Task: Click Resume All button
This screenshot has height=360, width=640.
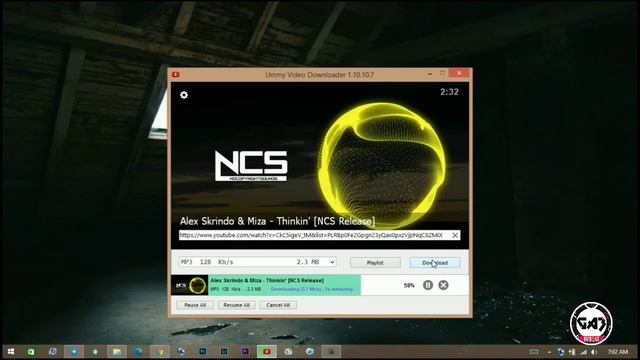Action: coord(236,305)
